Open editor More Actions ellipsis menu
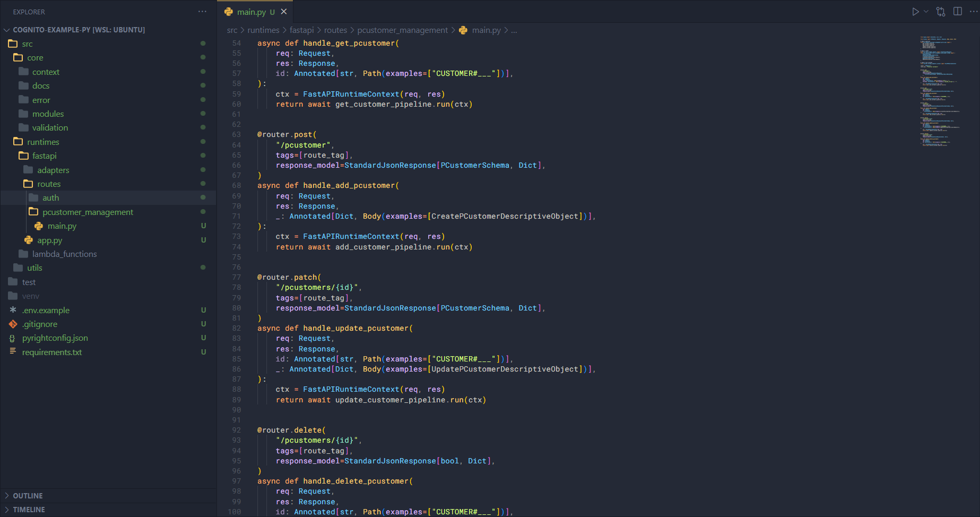The image size is (980, 517). tap(973, 12)
